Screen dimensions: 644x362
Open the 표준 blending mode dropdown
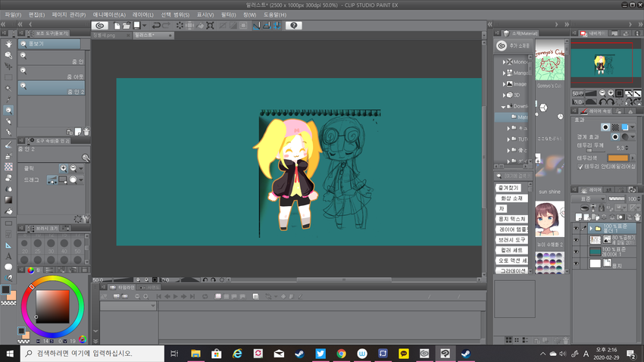click(x=589, y=198)
